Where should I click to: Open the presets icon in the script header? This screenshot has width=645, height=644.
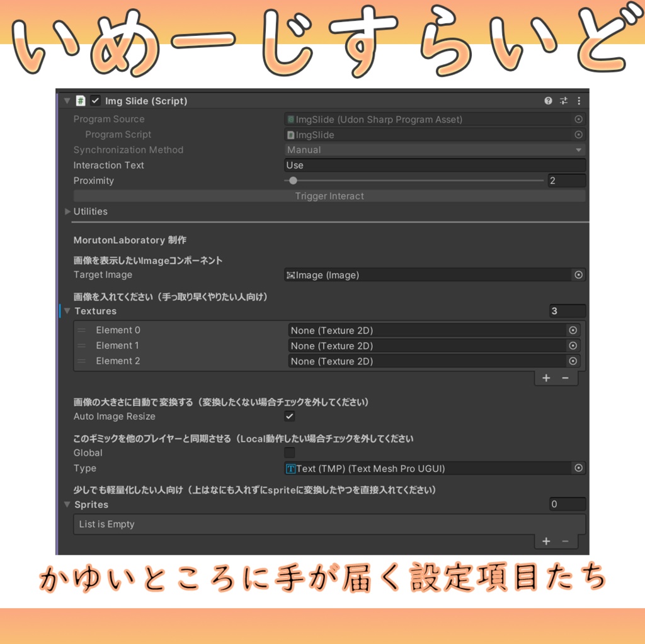click(x=563, y=101)
